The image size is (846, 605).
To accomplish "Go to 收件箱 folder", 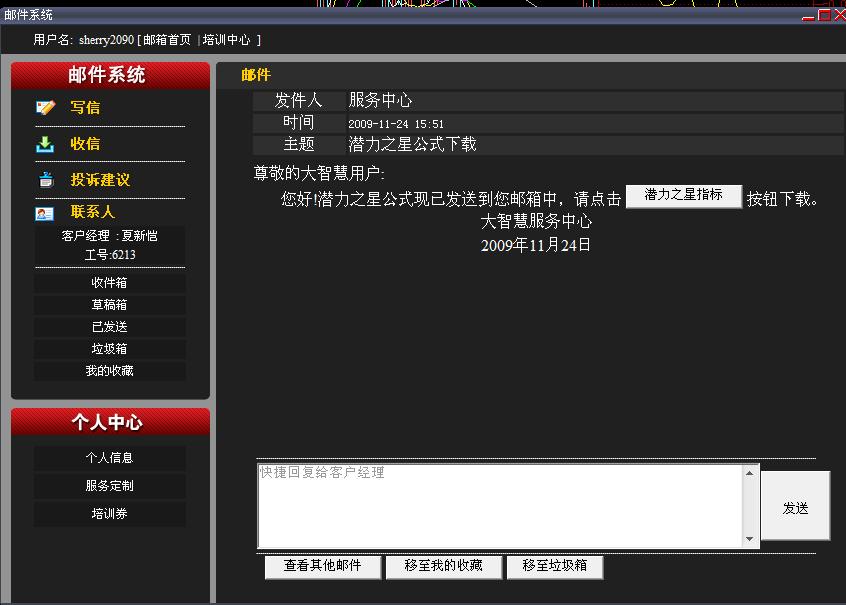I will (x=110, y=283).
